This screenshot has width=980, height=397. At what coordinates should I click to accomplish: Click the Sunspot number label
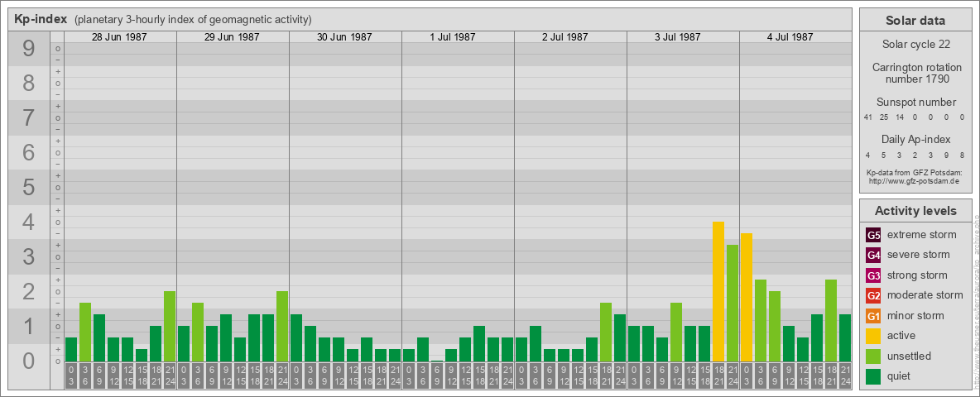(915, 103)
